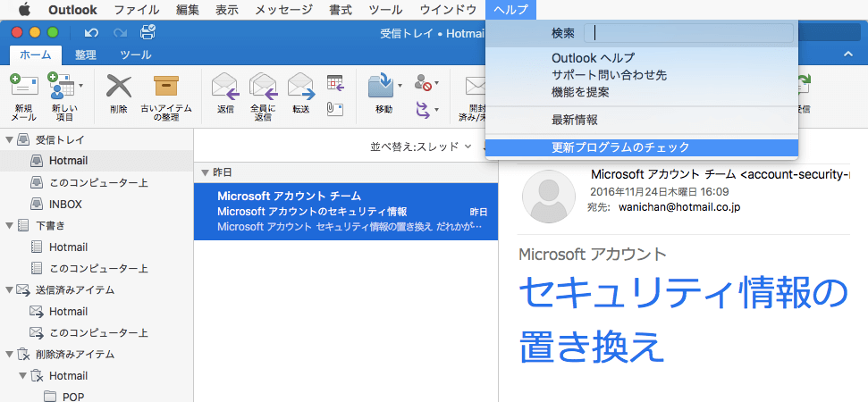Select the INBOX folder
Image resolution: width=868 pixels, height=402 pixels.
[97, 204]
